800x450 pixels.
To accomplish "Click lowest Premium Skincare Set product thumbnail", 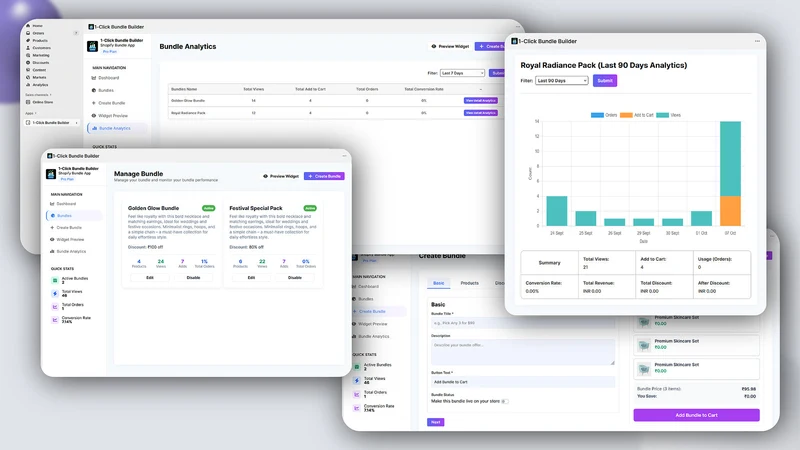I will click(644, 368).
